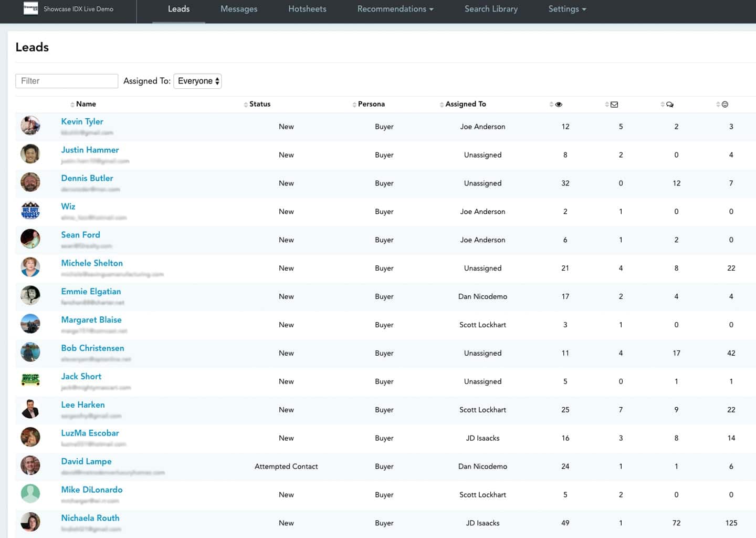Open lead Nichaela Routh
756x538 pixels.
90,518
